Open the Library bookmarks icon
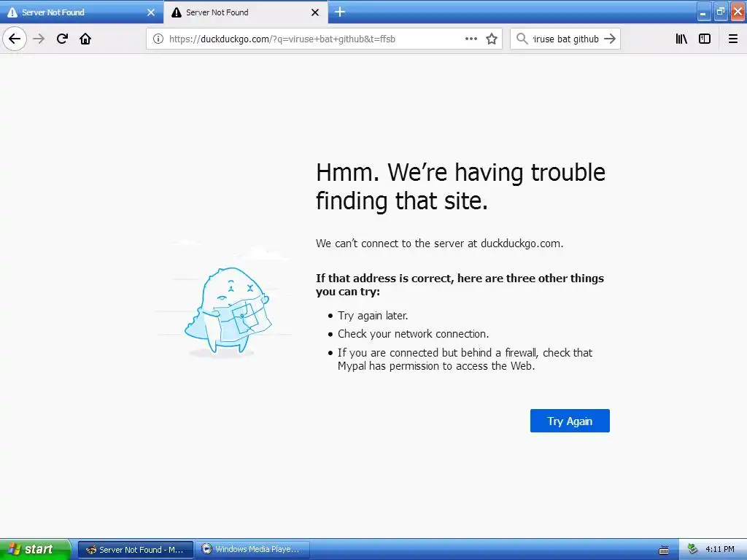This screenshot has width=747, height=560. click(681, 39)
